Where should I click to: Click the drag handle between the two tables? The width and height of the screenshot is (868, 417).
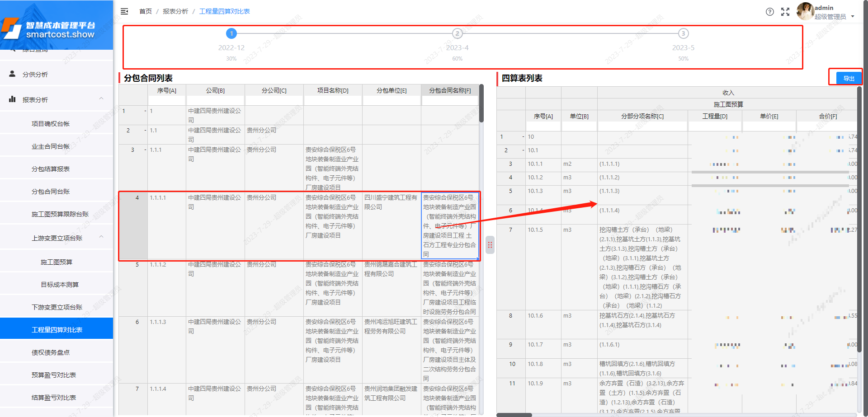(490, 245)
